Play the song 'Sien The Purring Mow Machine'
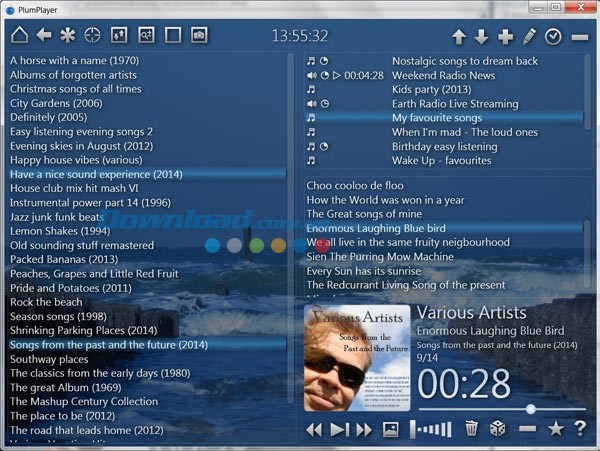This screenshot has height=451, width=600. [x=379, y=257]
